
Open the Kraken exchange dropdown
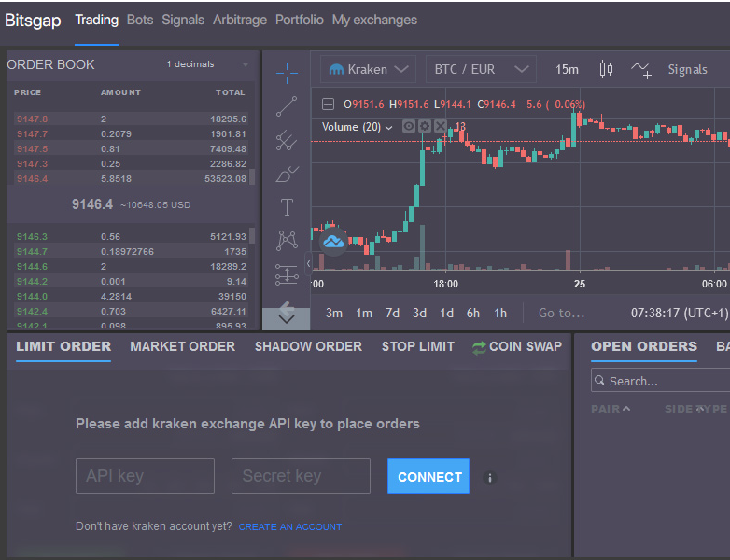pos(368,69)
